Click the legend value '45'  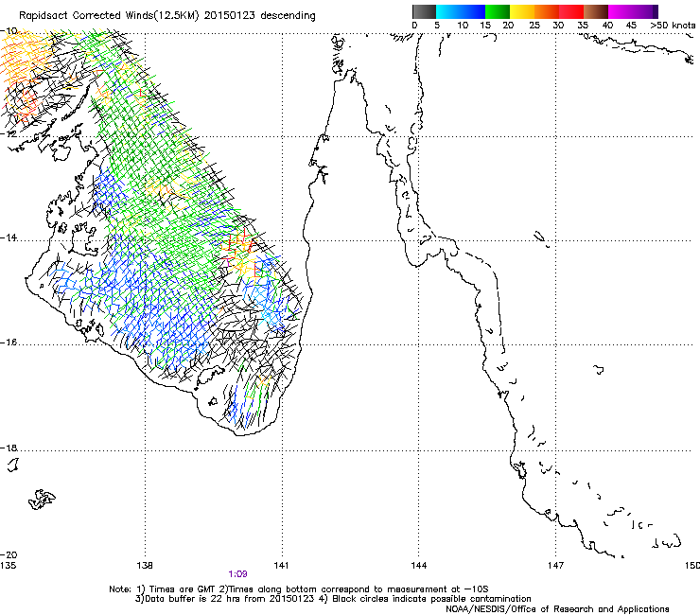point(631,26)
